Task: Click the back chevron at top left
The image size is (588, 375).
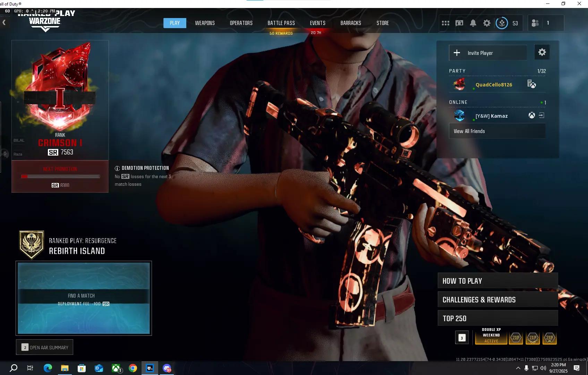Action: [x=4, y=23]
